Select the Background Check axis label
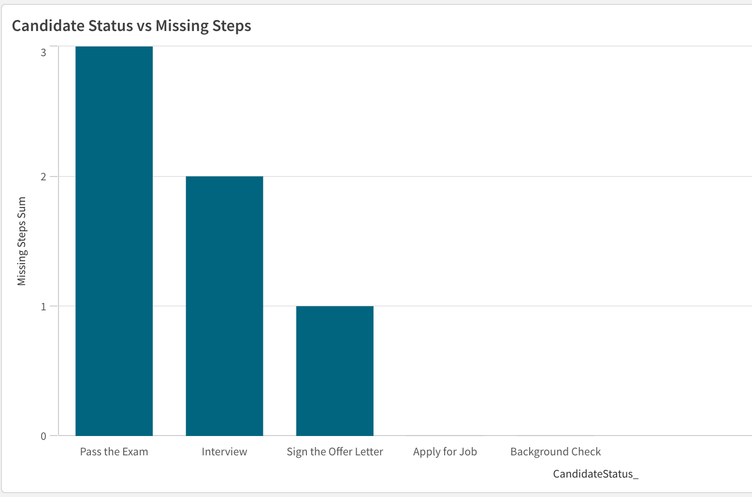The height and width of the screenshot is (497, 752). (x=555, y=452)
